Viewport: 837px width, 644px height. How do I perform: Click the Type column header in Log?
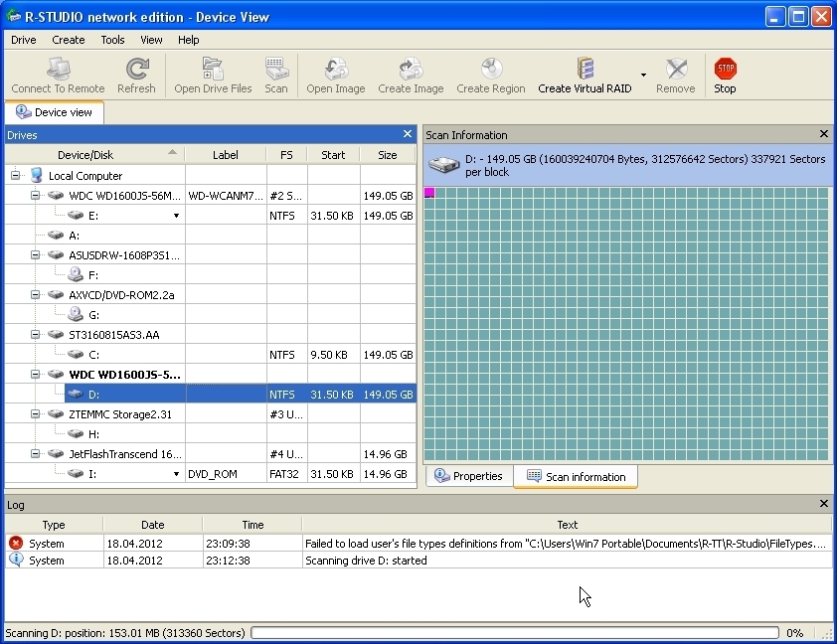[x=54, y=525]
